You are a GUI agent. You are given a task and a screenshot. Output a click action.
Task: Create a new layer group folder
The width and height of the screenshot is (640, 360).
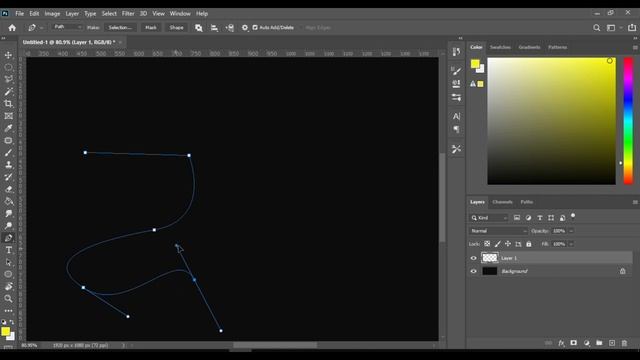[599, 343]
